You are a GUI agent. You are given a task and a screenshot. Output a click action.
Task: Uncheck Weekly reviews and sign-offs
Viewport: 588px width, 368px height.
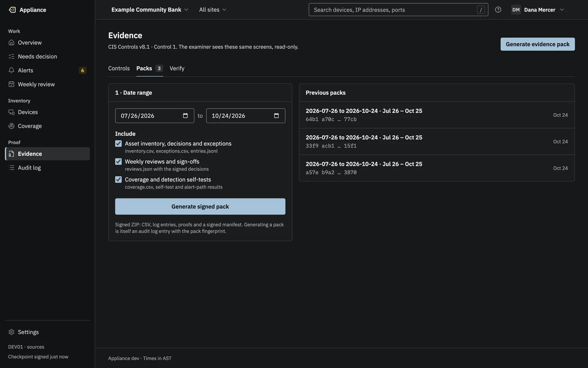tap(118, 162)
